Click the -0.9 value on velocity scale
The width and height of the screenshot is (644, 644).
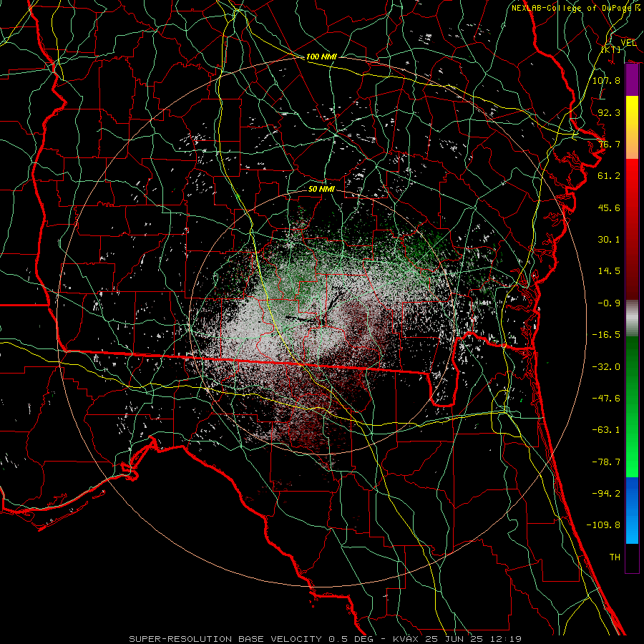click(609, 303)
